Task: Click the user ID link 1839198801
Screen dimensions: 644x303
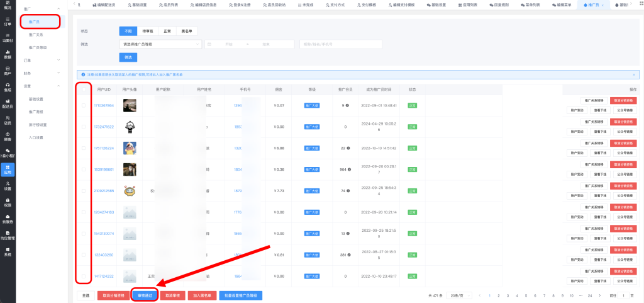Action: tap(104, 169)
